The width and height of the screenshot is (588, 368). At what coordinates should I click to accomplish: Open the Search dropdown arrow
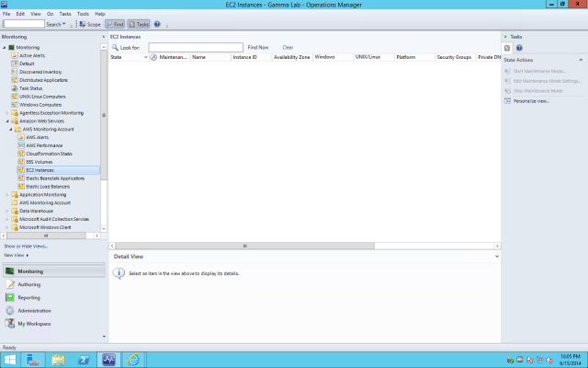pos(63,24)
